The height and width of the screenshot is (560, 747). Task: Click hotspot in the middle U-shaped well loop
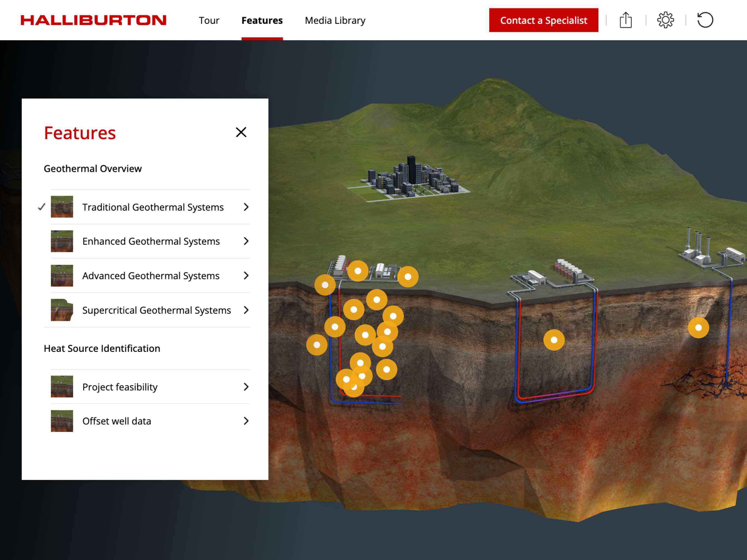coord(554,340)
